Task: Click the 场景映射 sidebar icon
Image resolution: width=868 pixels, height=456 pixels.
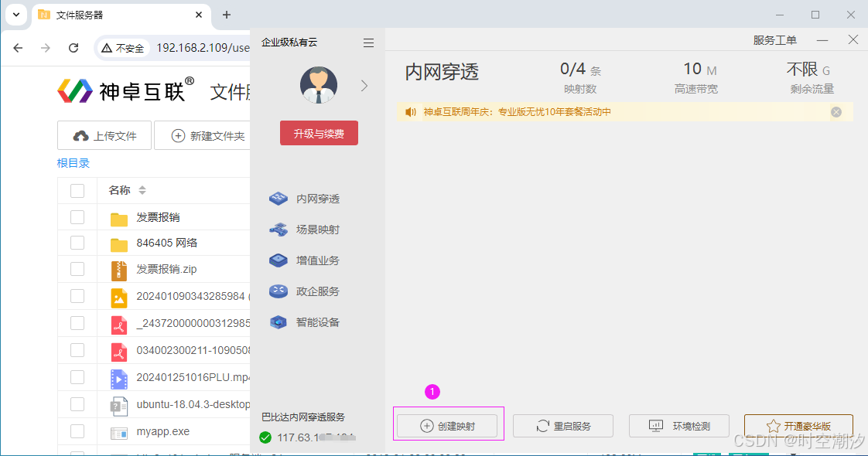Action: (279, 230)
